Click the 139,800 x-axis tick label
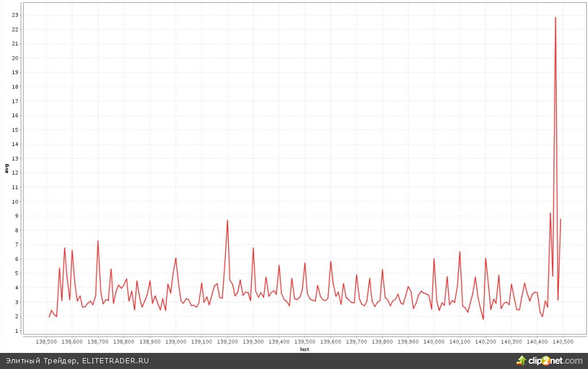The width and height of the screenshot is (588, 369). pyautogui.click(x=382, y=341)
